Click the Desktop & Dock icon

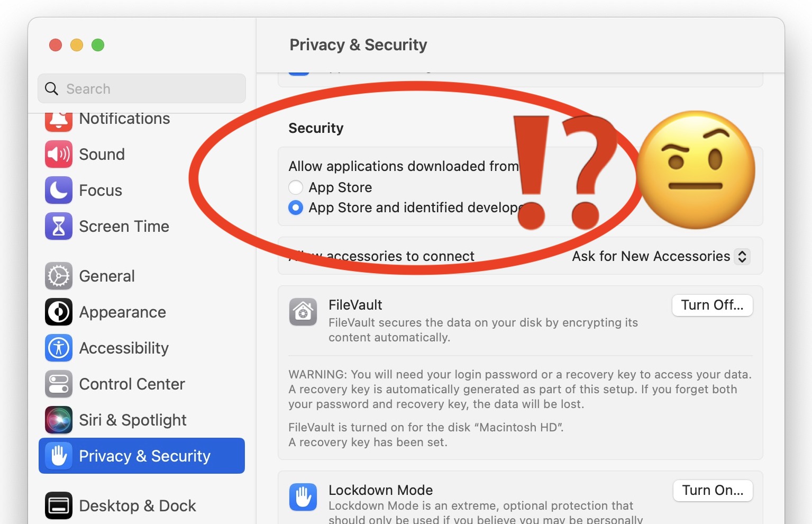[x=59, y=505]
